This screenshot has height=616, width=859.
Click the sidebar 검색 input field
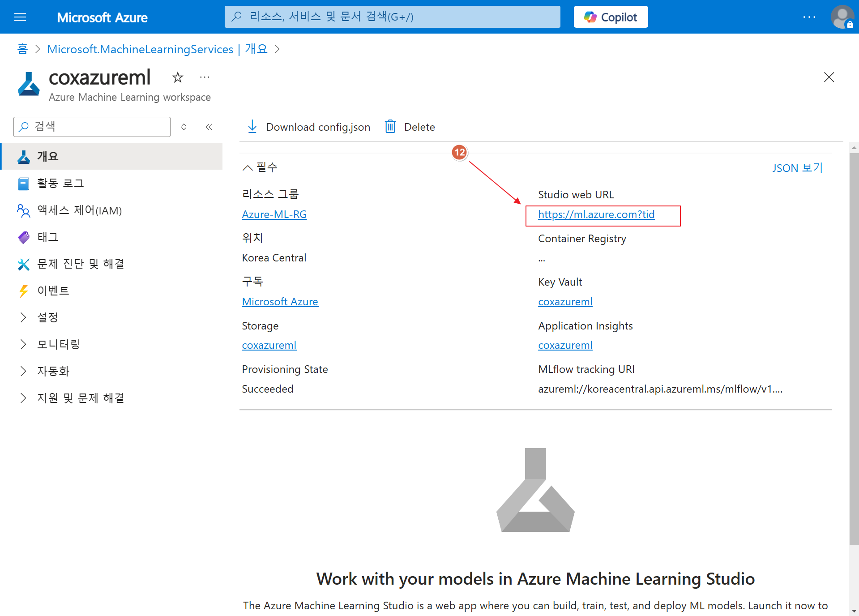[92, 127]
